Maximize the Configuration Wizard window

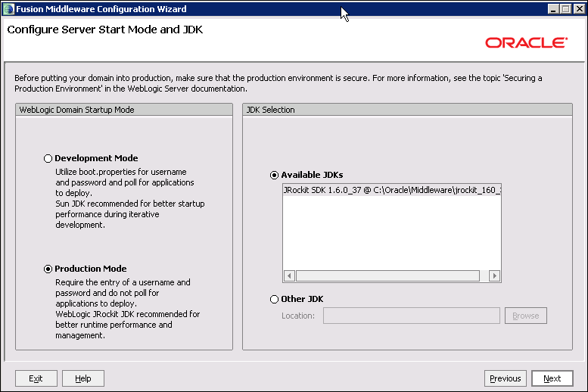[566, 9]
